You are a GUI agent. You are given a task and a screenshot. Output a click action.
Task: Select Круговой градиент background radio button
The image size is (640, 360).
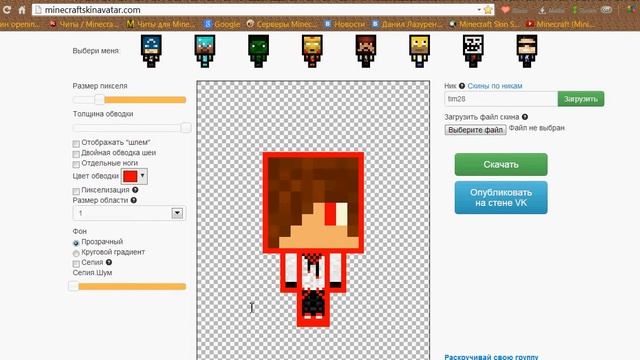pos(76,253)
